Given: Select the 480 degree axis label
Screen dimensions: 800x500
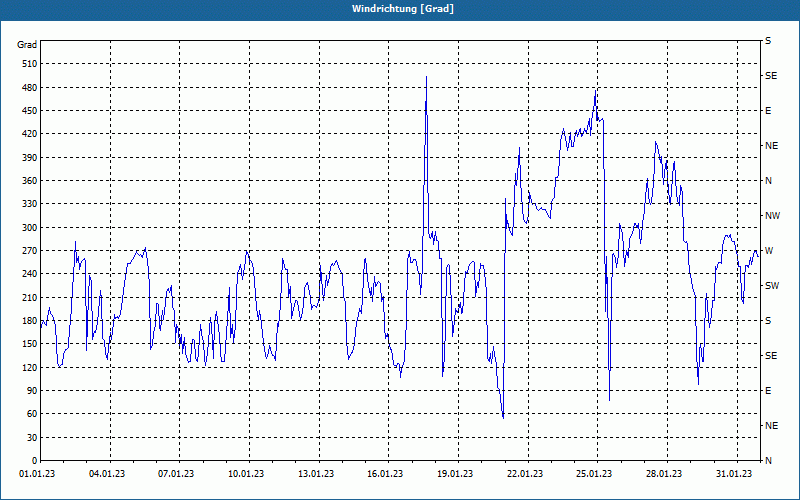Looking at the screenshot, I should [x=30, y=88].
